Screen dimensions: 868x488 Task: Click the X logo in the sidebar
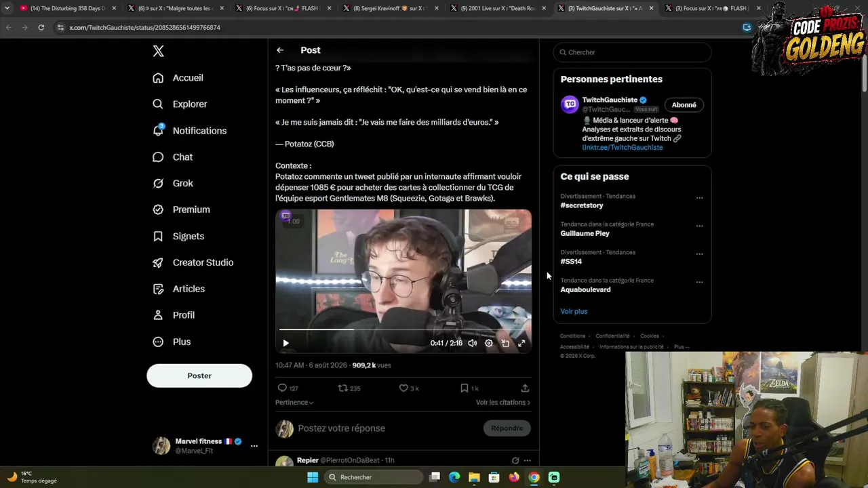(158, 51)
